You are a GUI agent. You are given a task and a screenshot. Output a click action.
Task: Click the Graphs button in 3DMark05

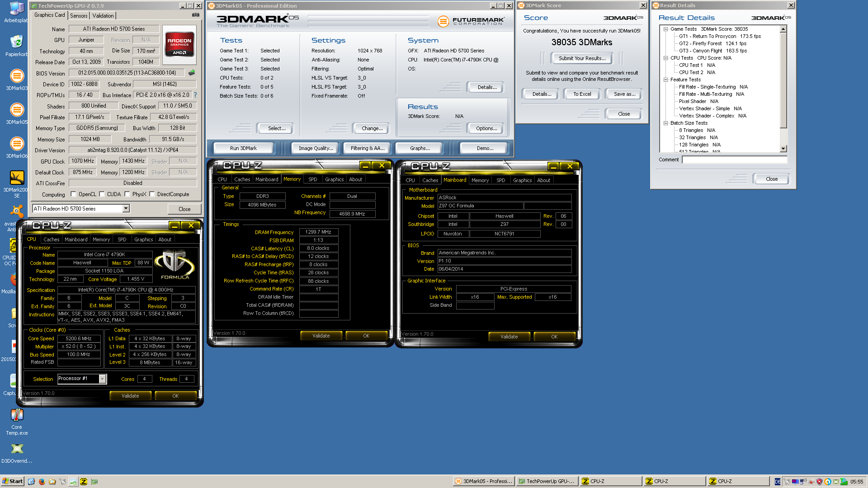click(x=420, y=148)
